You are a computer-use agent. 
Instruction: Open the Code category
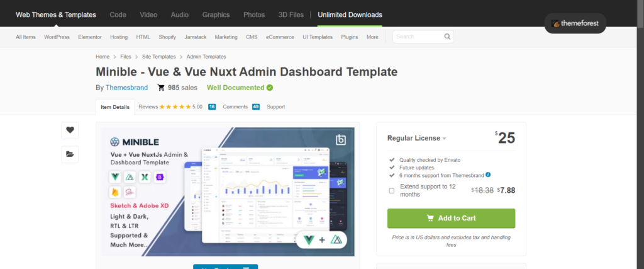(x=118, y=15)
